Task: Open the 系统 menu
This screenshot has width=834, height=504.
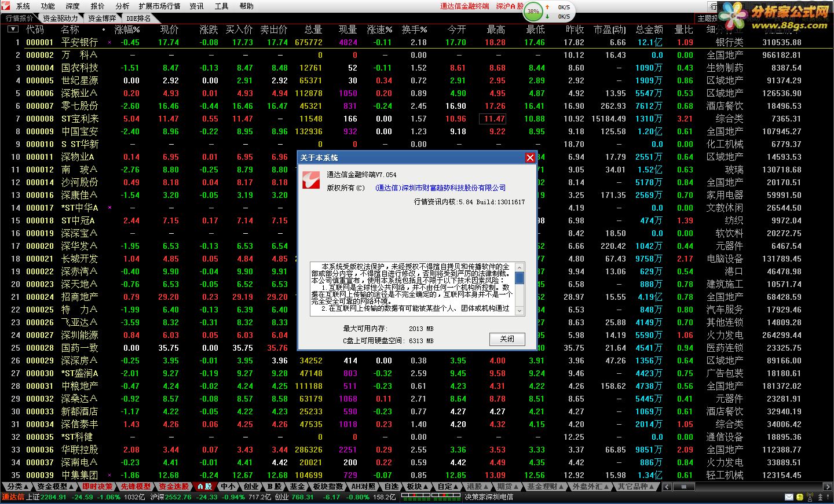Action: click(23, 6)
